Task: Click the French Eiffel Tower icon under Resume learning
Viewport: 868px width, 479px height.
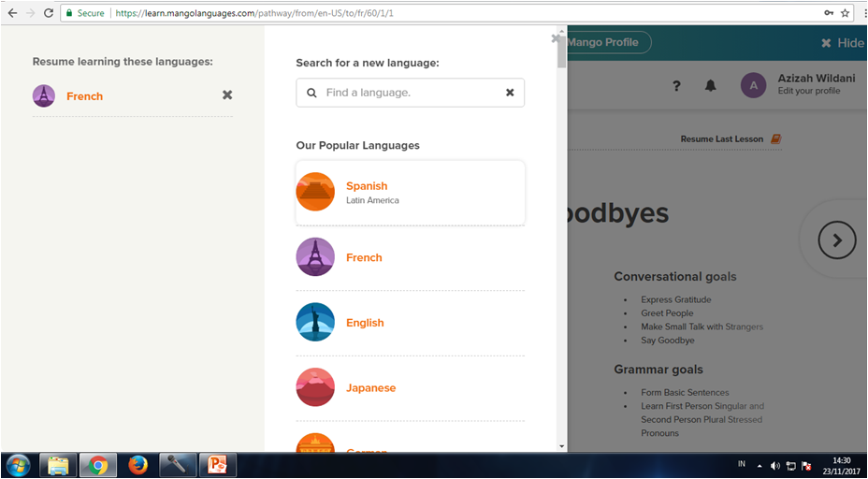Action: (x=44, y=95)
